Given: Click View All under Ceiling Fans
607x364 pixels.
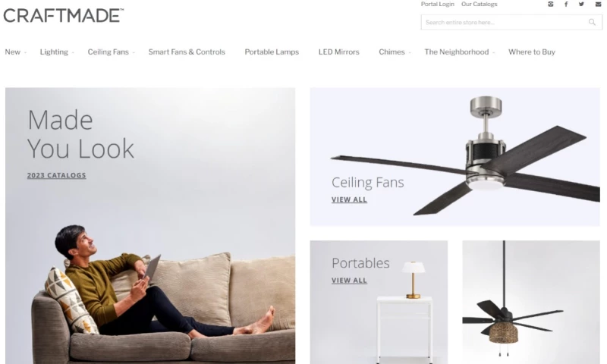Looking at the screenshot, I should (x=349, y=199).
